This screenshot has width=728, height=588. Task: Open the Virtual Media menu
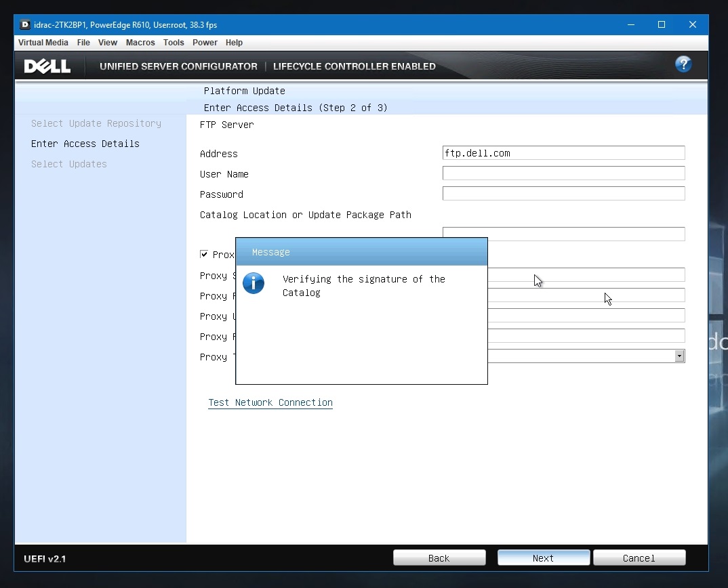point(43,42)
